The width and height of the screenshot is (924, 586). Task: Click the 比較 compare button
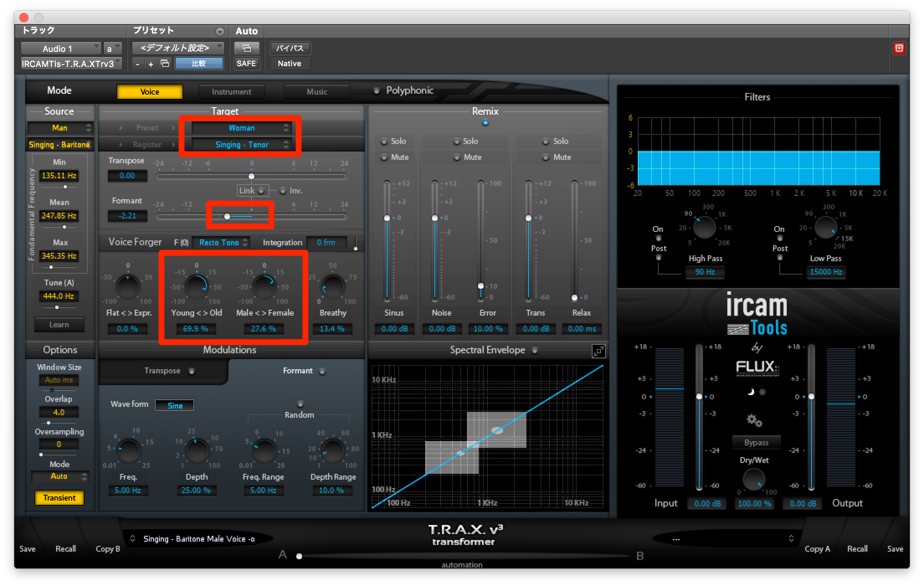click(199, 64)
